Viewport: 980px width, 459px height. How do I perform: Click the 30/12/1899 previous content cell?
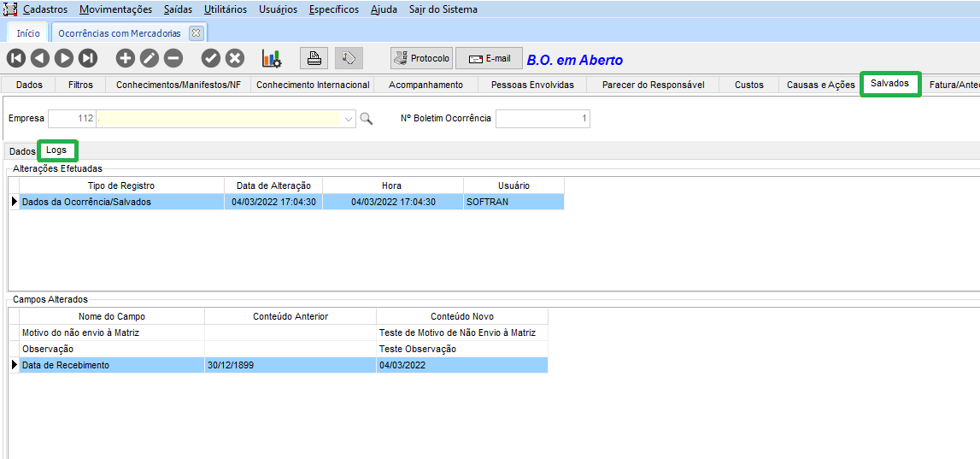click(x=290, y=365)
